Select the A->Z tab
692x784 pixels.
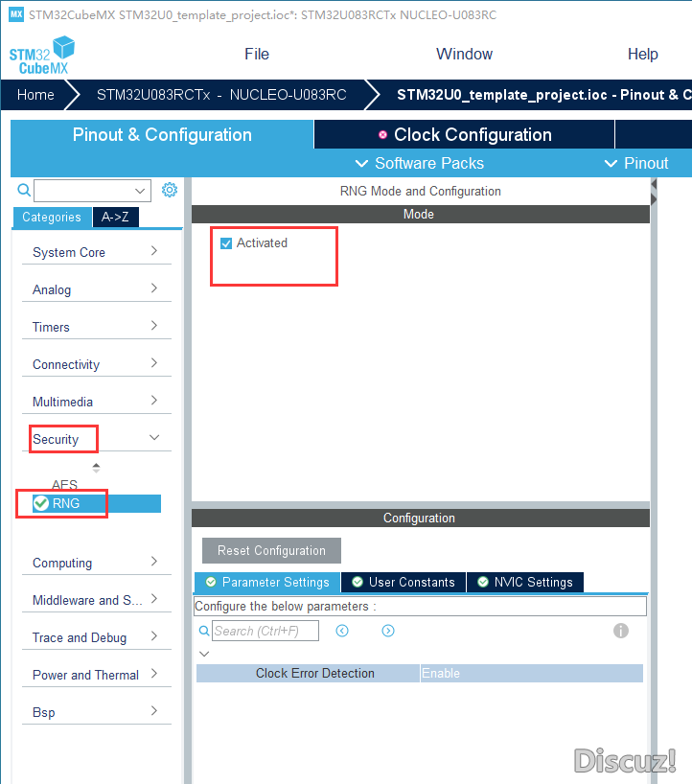coord(116,217)
